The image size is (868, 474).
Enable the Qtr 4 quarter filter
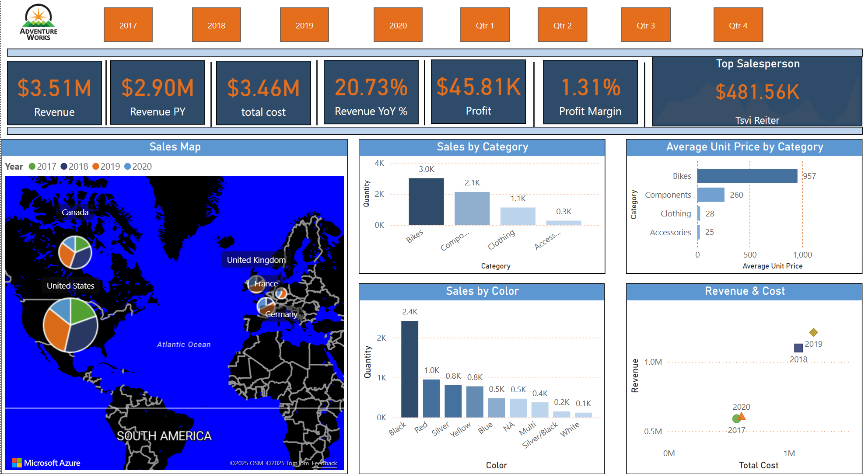coord(738,25)
